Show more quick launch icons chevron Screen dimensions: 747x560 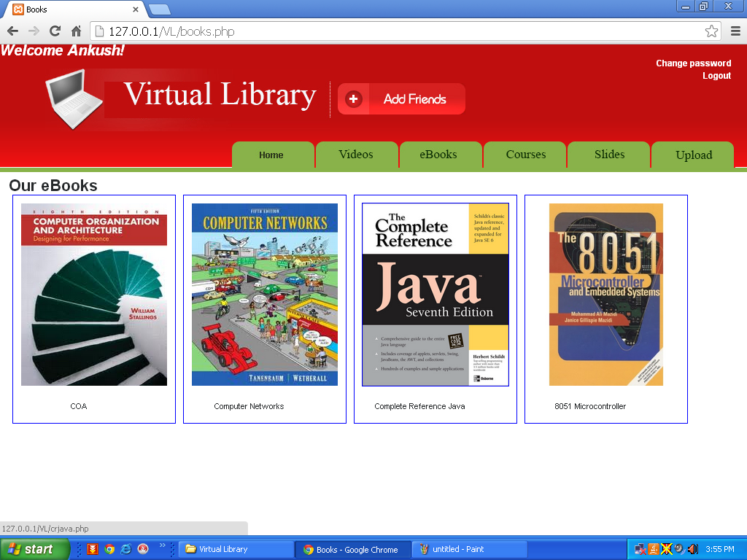pyautogui.click(x=163, y=545)
